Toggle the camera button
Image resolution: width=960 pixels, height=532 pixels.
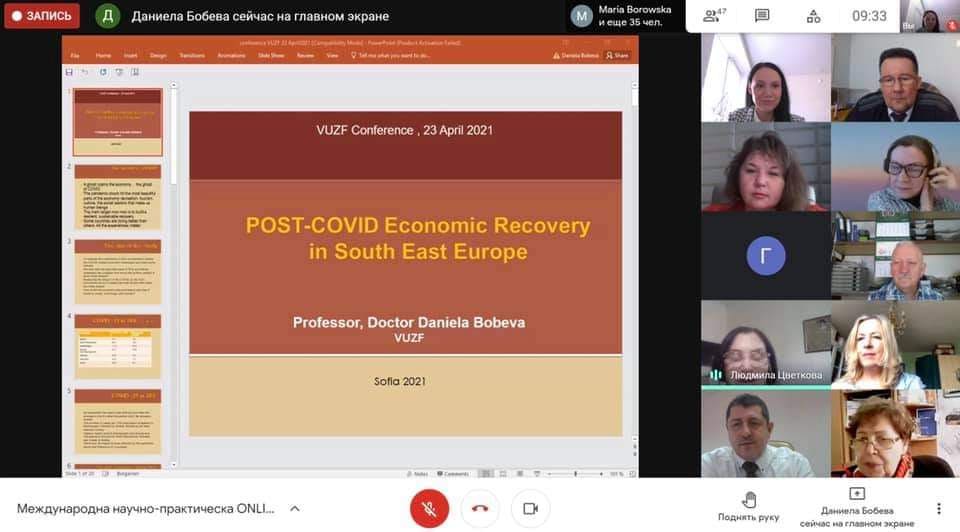pyautogui.click(x=530, y=508)
